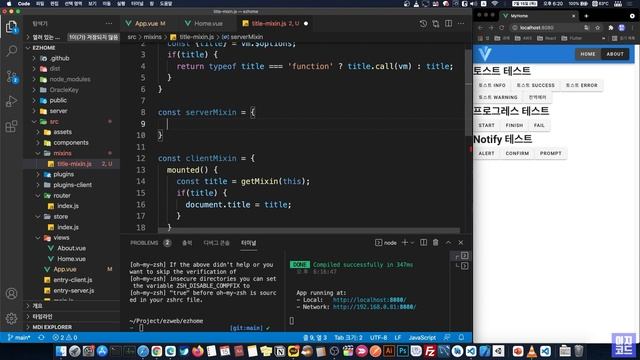Maximize the terminal panel with up chevron
Viewport: 640px width, 360px height.
tap(448, 242)
